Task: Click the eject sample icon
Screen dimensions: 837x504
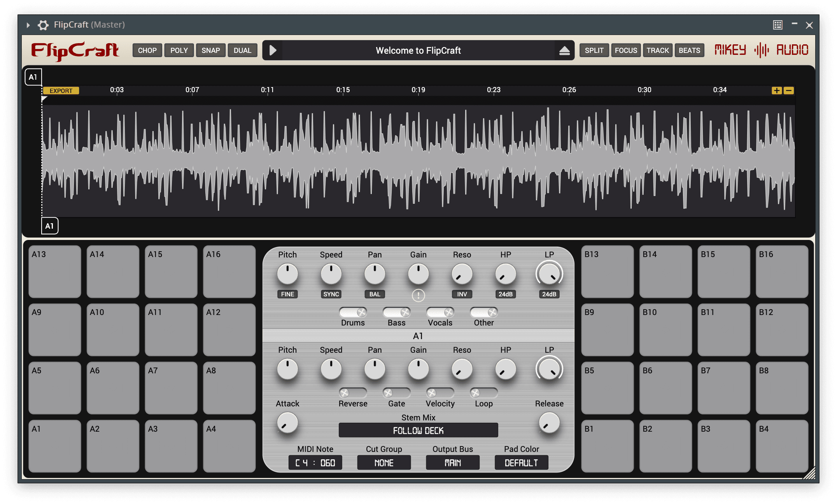Action: point(564,50)
